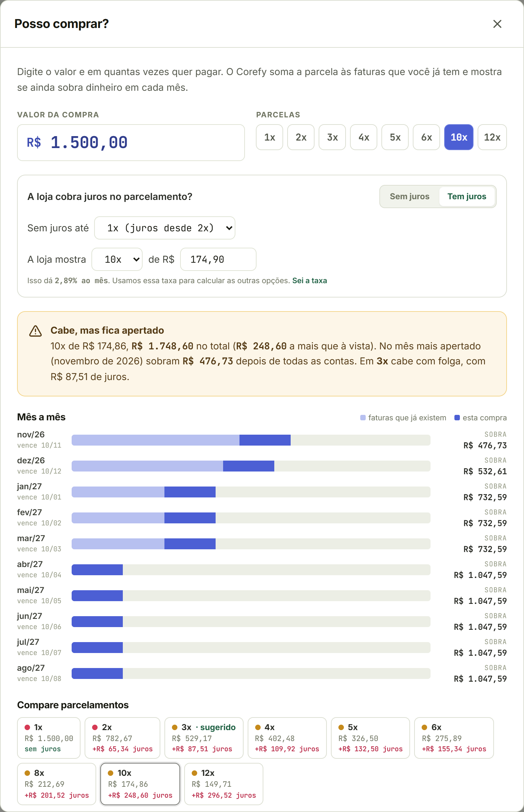Click the installment value field 174,90

[218, 259]
